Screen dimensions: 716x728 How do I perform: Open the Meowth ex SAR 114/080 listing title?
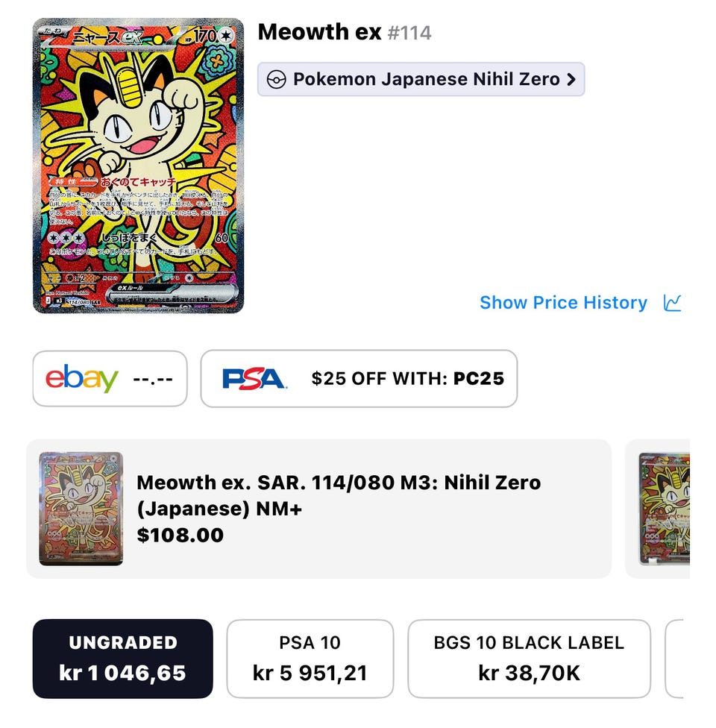click(339, 495)
